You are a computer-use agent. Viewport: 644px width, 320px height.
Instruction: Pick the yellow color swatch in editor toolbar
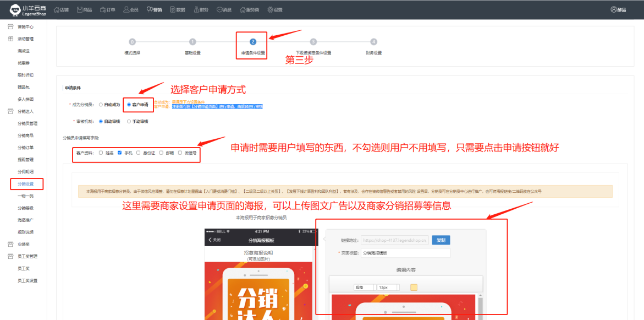click(414, 287)
